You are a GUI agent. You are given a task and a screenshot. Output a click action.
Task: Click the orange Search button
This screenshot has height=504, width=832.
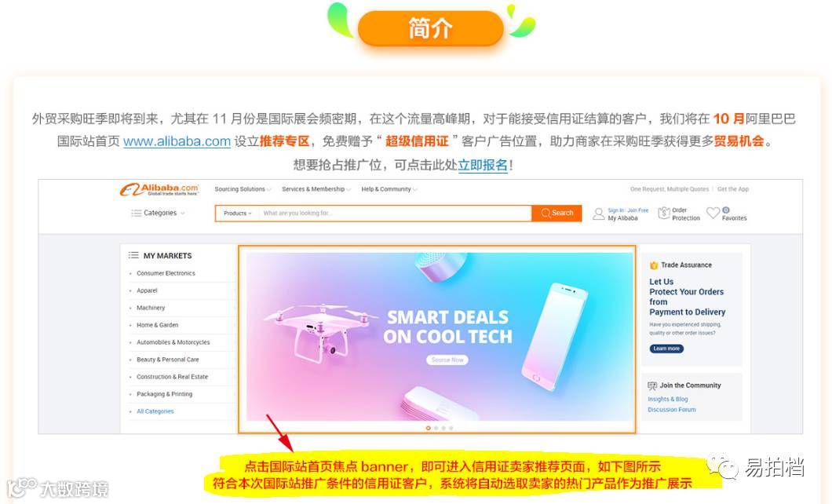point(556,214)
